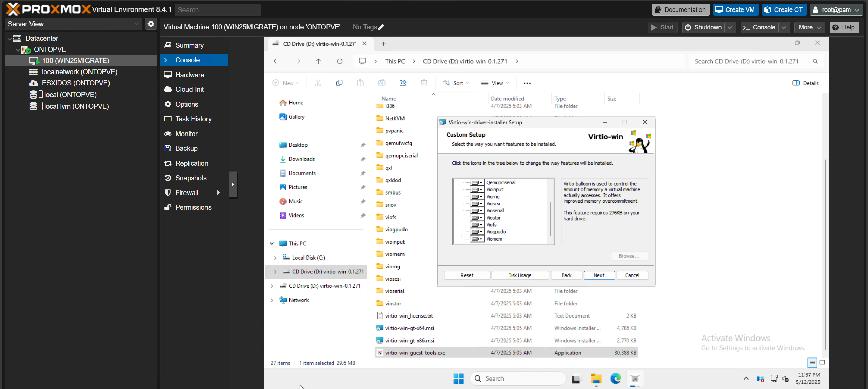Click the share icon in Explorer toolbar
The width and height of the screenshot is (868, 389).
point(403,83)
